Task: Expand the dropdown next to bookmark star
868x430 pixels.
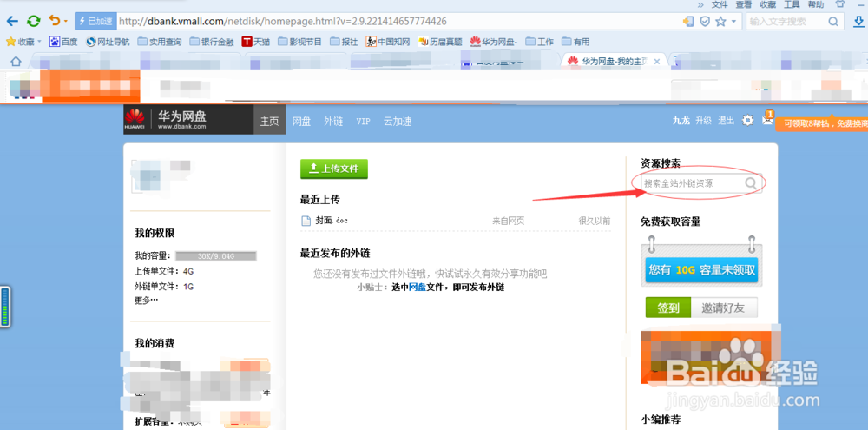Action: pyautogui.click(x=734, y=22)
